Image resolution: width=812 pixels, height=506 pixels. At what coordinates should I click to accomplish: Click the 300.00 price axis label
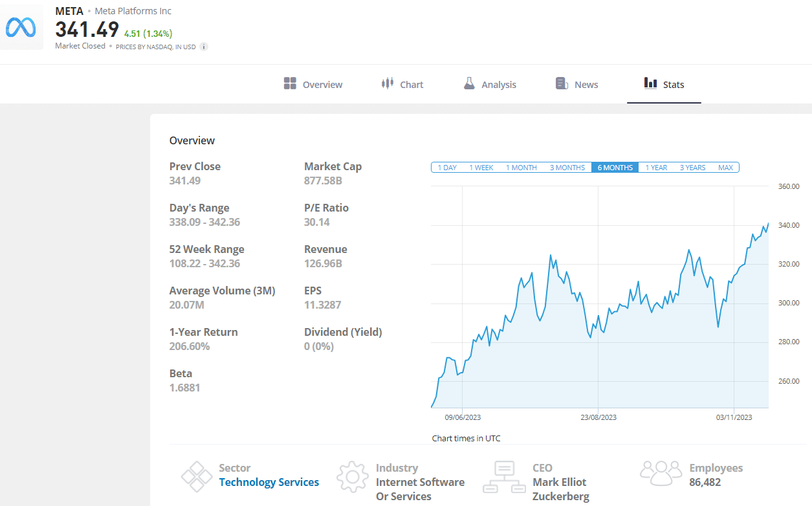tap(789, 303)
